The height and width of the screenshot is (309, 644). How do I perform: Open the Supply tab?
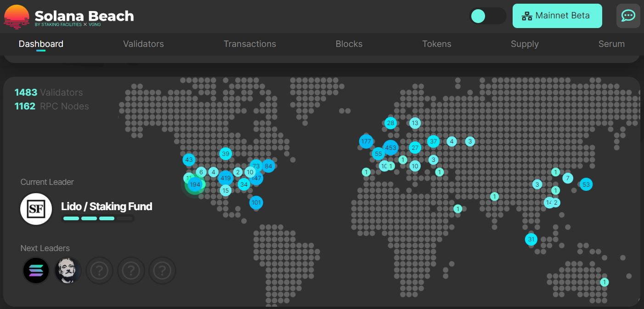point(525,44)
